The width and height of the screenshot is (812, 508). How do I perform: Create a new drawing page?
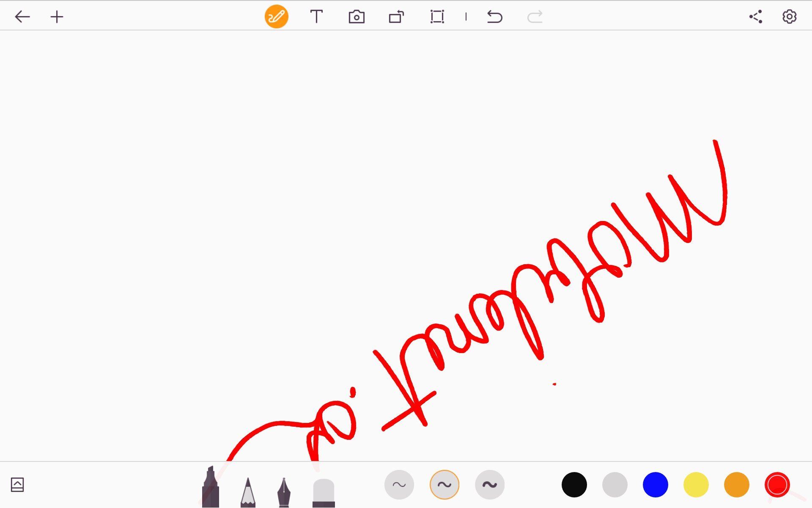tap(57, 17)
